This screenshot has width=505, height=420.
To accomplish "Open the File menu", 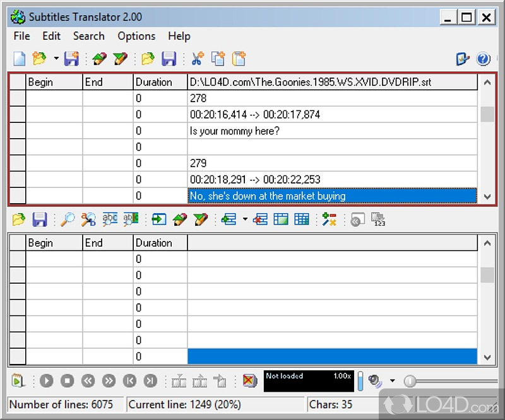I will (21, 36).
